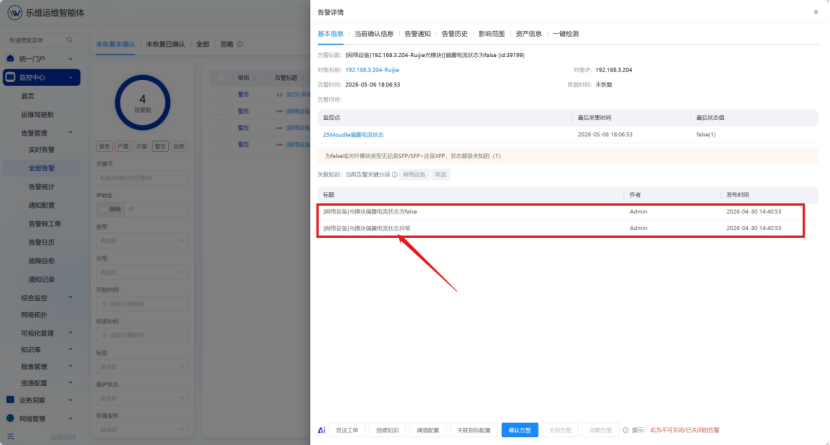The image size is (830, 445).
Task: Open the 资产信息 tab
Action: click(x=528, y=34)
